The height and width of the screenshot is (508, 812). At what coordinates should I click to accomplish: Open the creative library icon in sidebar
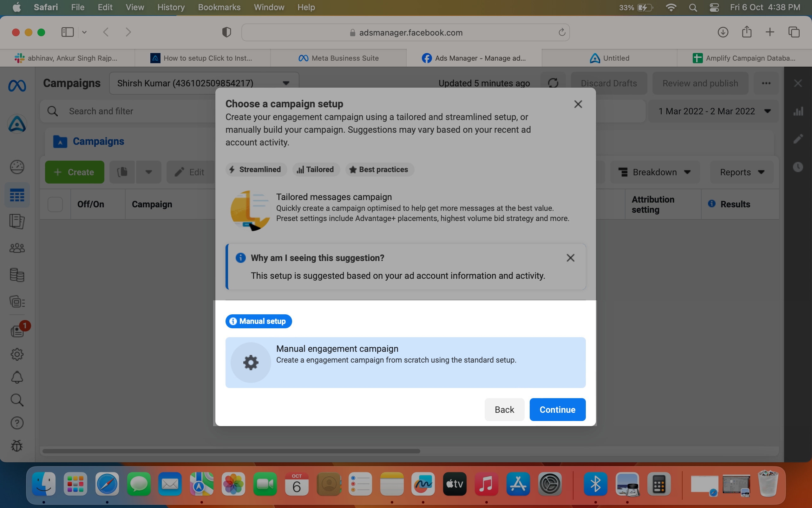(x=17, y=301)
